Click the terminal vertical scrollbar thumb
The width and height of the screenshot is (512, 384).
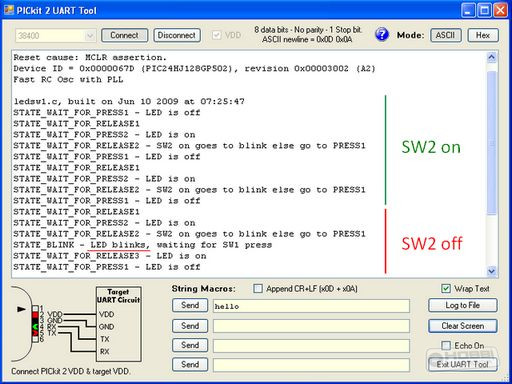[492, 143]
